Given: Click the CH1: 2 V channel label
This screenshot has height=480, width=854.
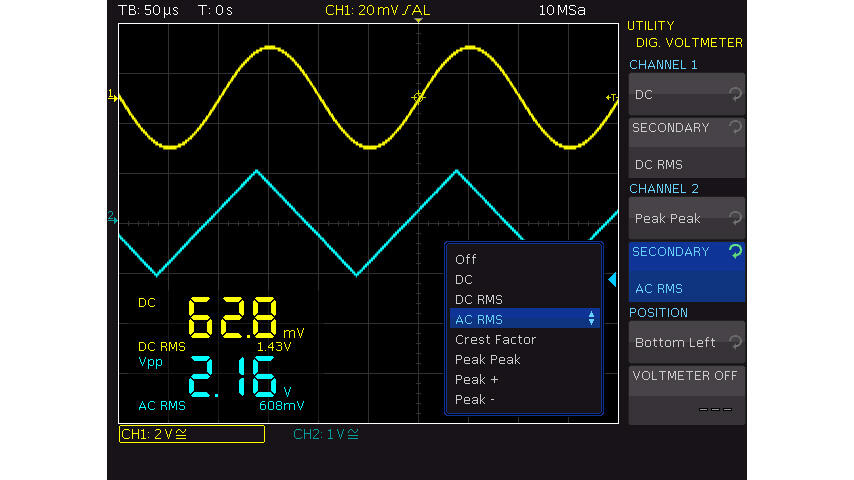Looking at the screenshot, I should click(191, 434).
